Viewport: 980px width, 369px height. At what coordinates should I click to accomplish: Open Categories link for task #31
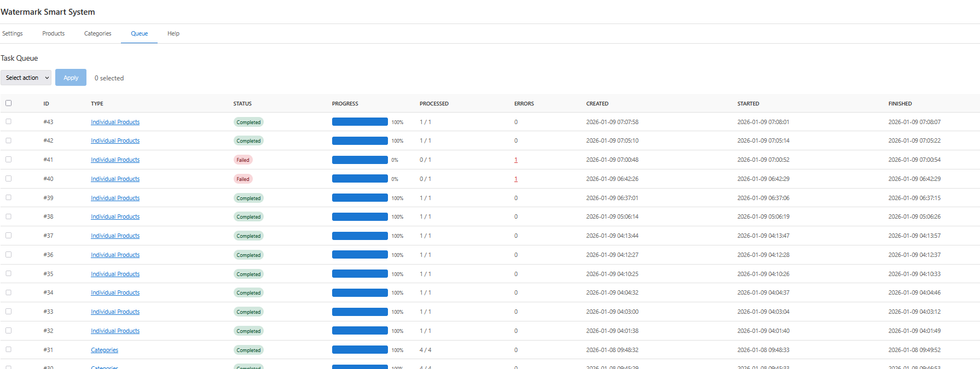pyautogui.click(x=105, y=350)
